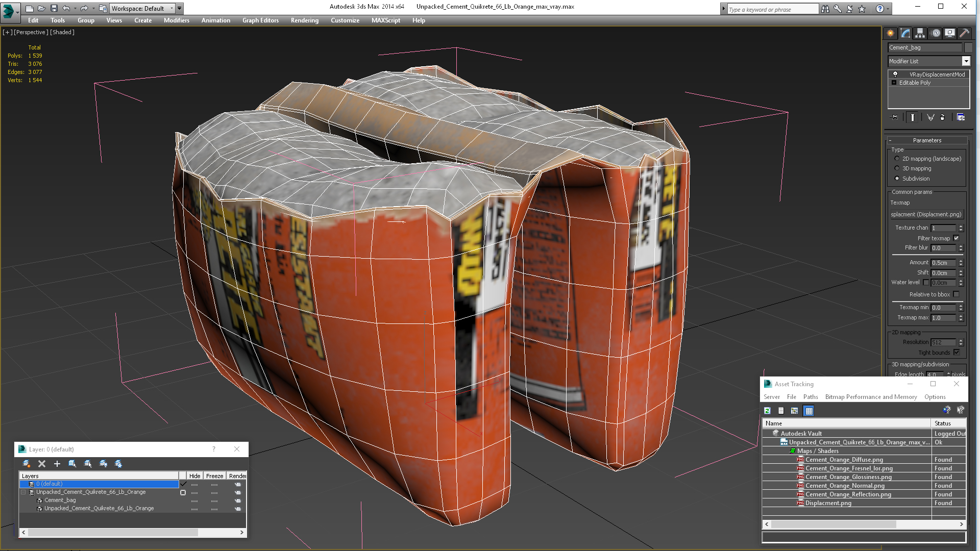Select 3D mapping radio button
980x551 pixels.
coord(897,168)
